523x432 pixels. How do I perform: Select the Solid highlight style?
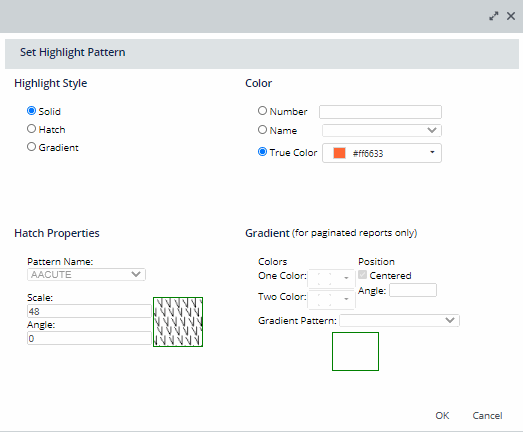(31, 111)
